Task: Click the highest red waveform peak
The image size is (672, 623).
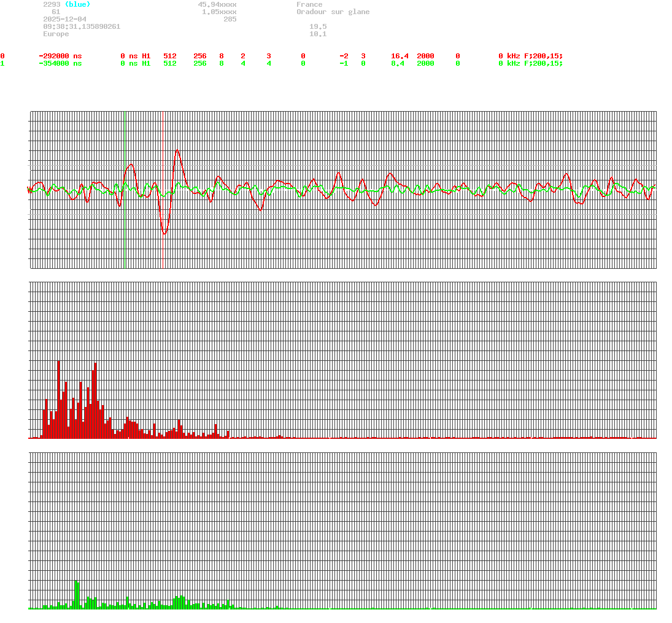Action: 177,150
